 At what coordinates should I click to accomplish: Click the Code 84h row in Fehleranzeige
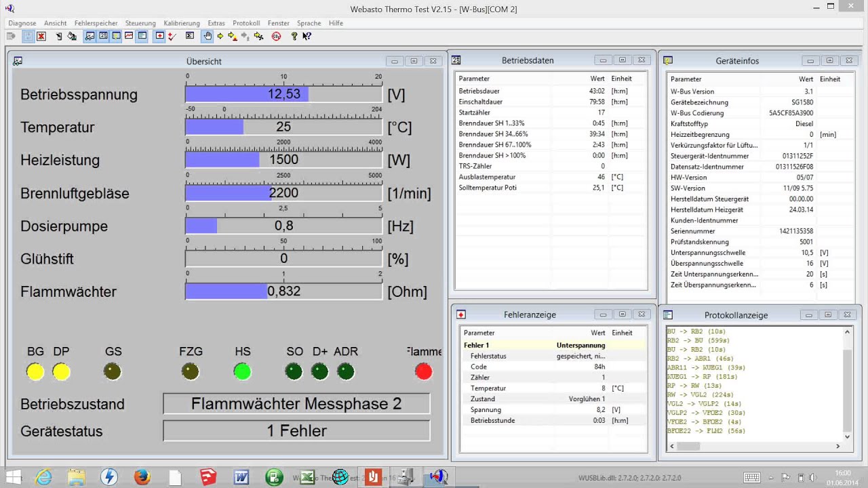pos(553,367)
